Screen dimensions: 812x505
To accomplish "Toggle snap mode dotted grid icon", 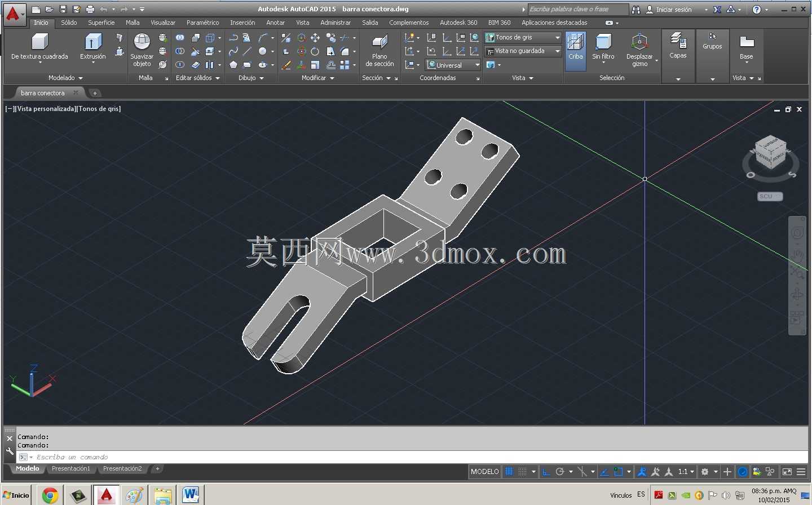I will (523, 472).
